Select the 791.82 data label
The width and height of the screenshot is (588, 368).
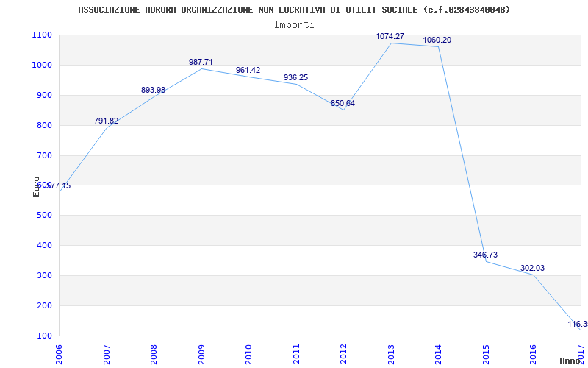[106, 121]
